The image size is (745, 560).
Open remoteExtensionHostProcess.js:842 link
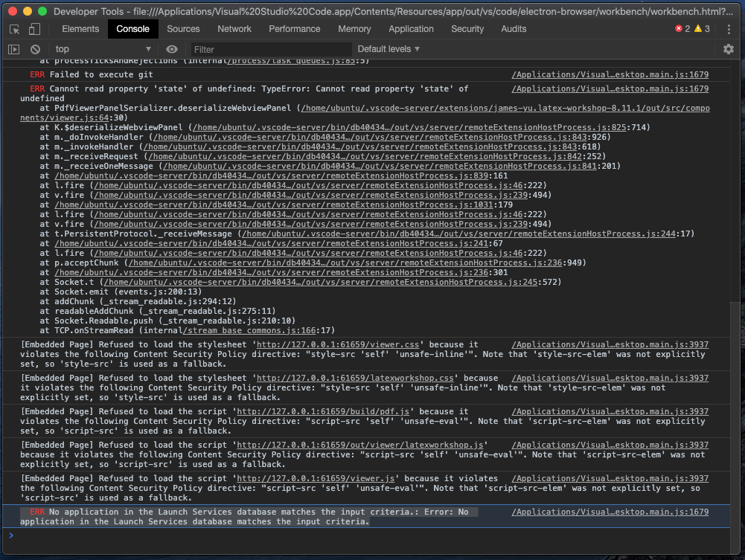click(x=365, y=156)
